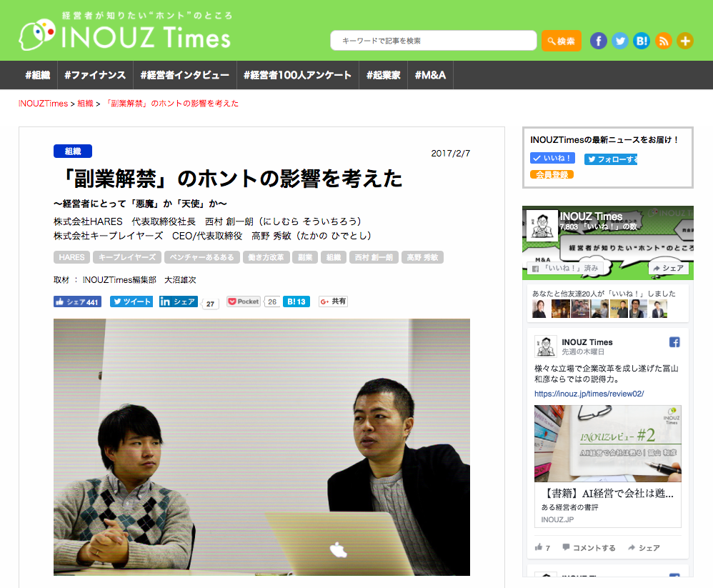Click the 副業 tag label
The width and height of the screenshot is (713, 588).
(x=305, y=257)
